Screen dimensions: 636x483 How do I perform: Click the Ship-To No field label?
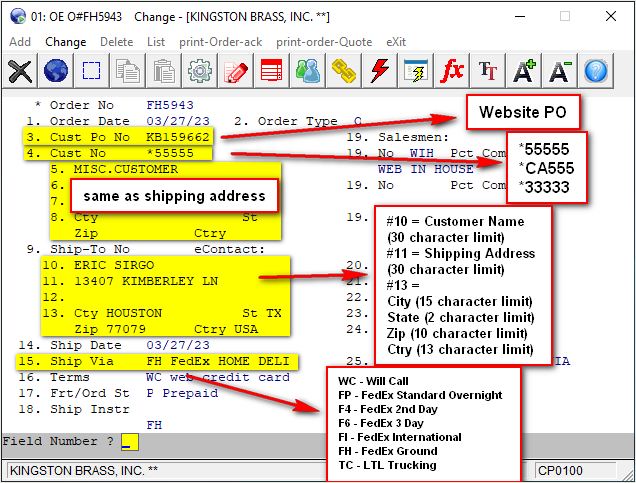(x=90, y=249)
